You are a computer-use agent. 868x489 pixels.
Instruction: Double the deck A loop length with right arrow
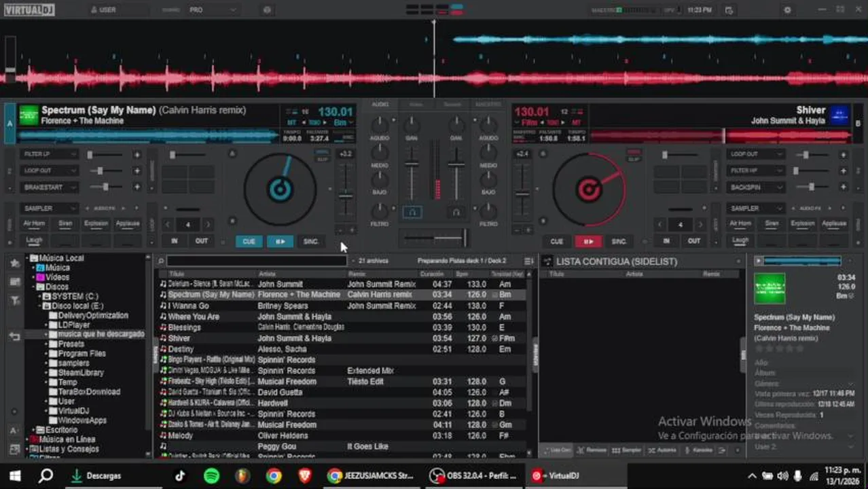tap(208, 224)
